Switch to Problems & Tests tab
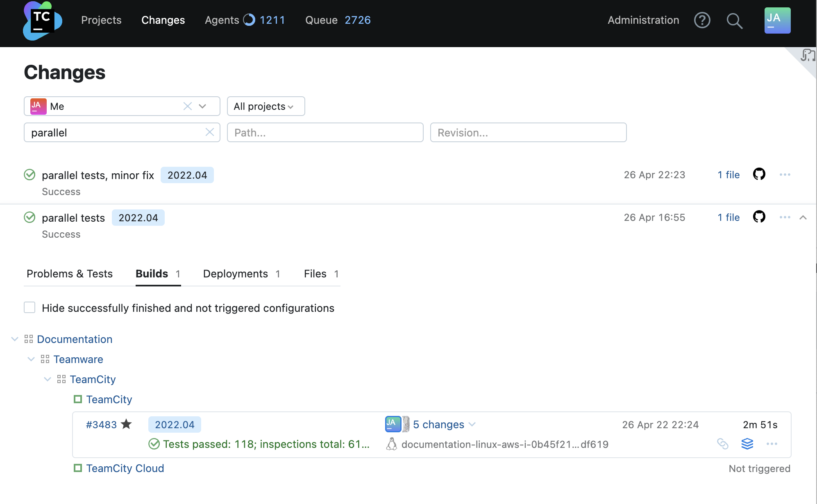 point(69,274)
